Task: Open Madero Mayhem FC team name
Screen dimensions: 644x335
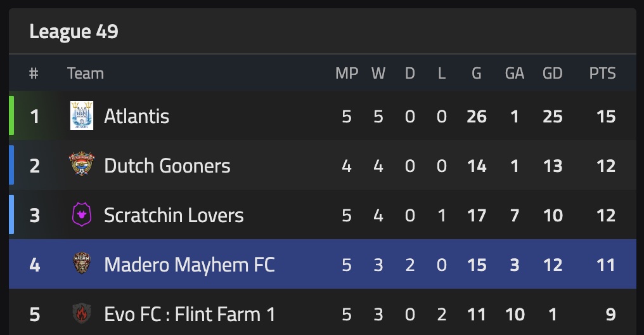Action: coord(189,265)
